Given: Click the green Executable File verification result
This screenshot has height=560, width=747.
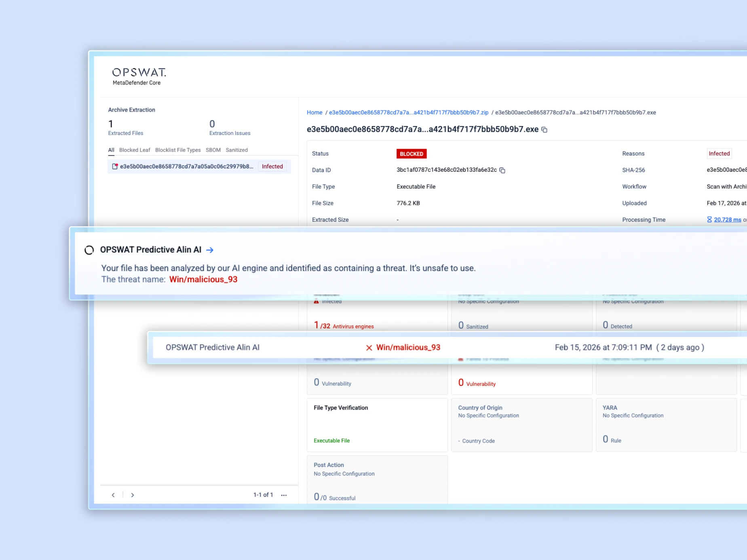Looking at the screenshot, I should (x=332, y=440).
